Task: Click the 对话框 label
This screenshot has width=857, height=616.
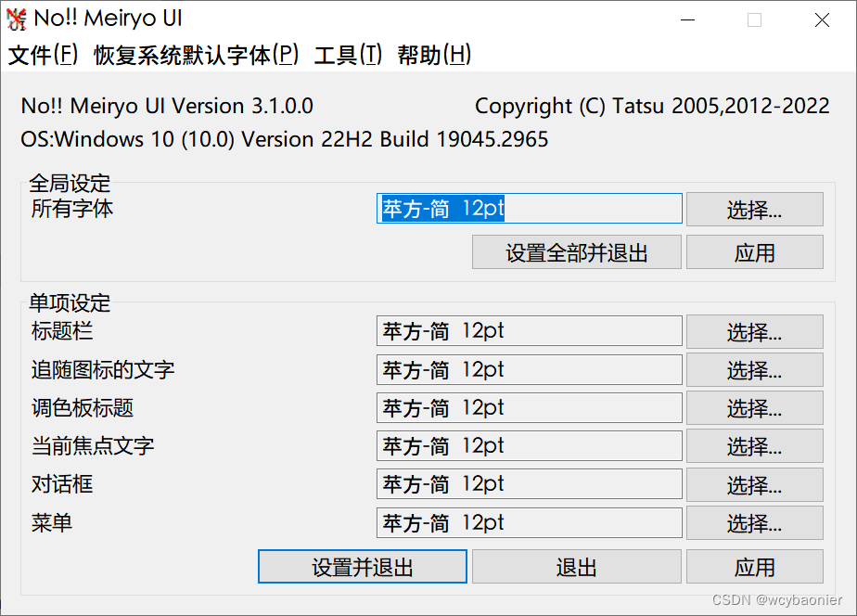Action: 62,484
